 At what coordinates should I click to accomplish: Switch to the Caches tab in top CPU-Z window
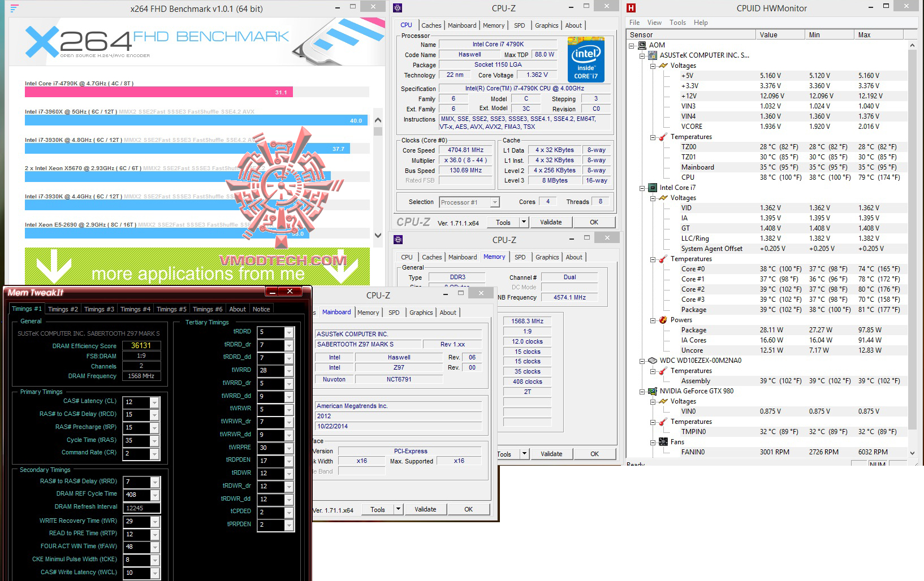431,25
